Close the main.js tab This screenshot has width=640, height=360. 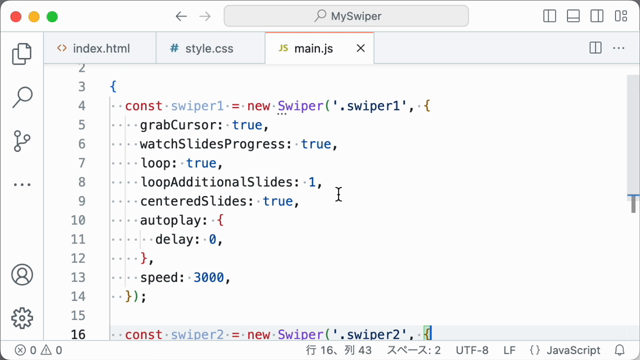click(360, 49)
